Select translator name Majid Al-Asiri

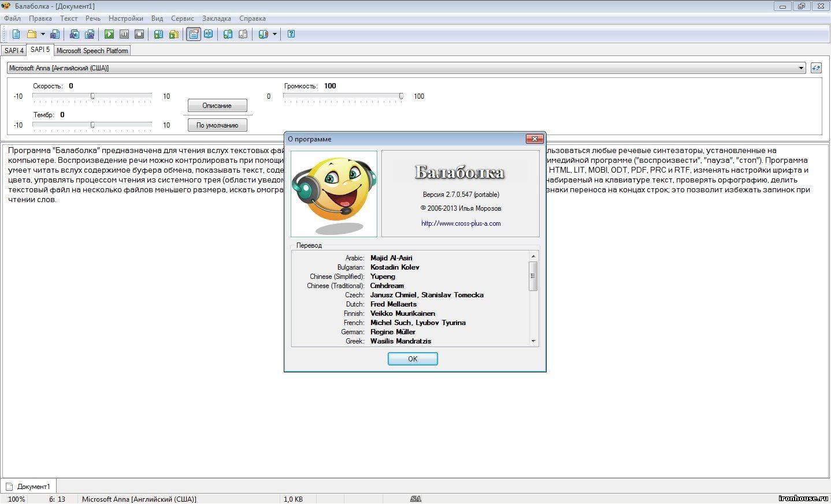click(391, 258)
